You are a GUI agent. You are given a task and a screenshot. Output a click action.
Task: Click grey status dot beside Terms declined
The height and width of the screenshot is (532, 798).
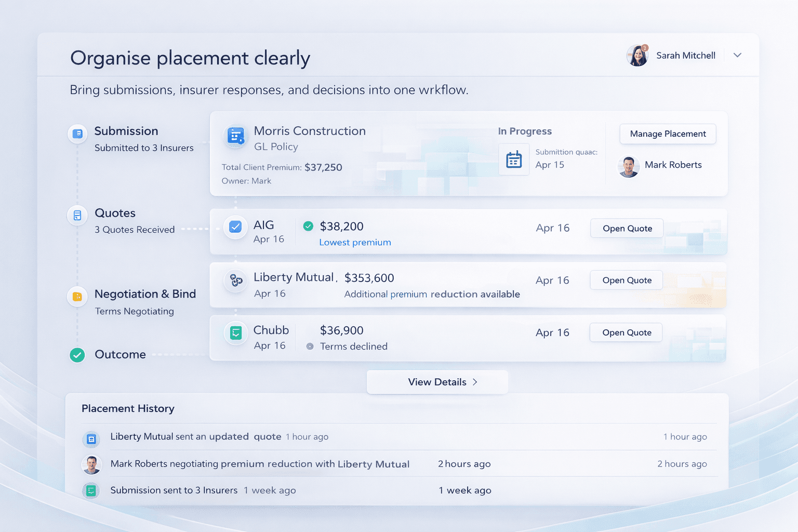(310, 346)
